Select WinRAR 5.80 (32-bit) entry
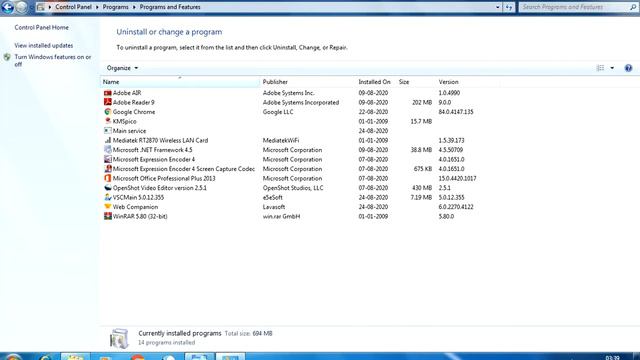 pos(140,216)
